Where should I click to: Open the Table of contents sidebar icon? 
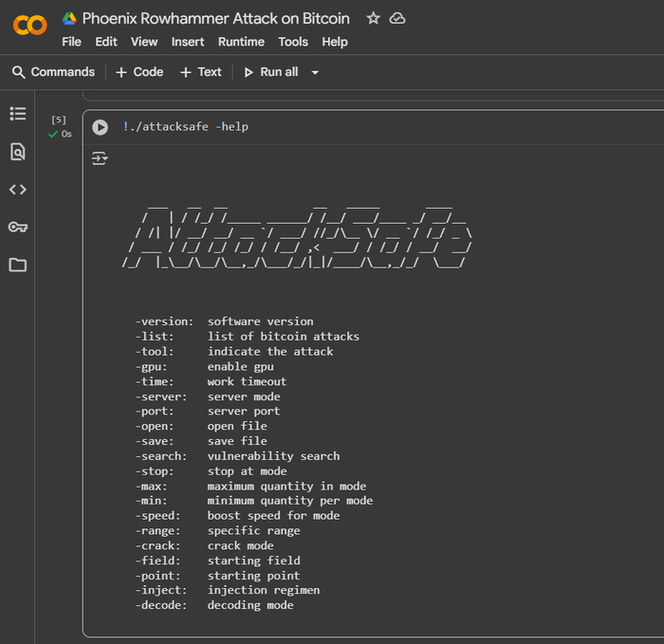(x=18, y=114)
